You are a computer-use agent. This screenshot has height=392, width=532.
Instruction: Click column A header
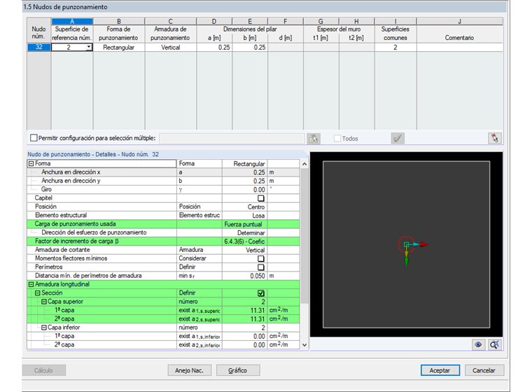pos(72,22)
